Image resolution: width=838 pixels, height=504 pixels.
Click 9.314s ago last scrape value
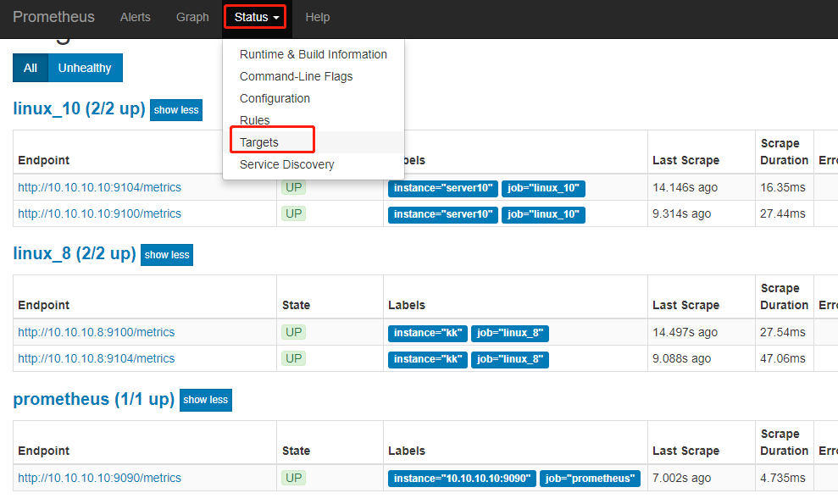pos(681,213)
